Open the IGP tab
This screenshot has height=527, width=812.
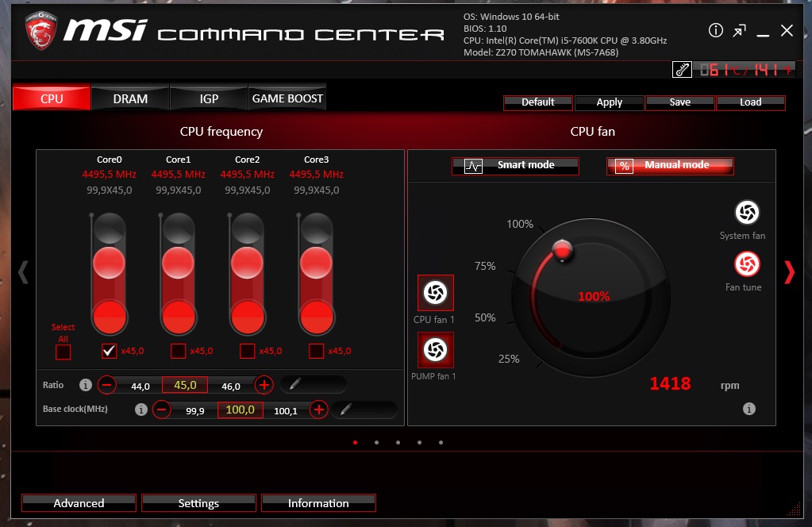[x=210, y=98]
